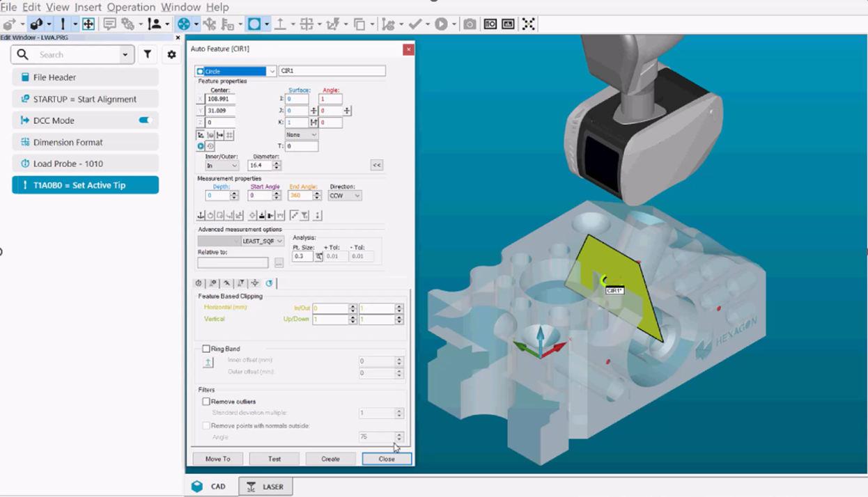Open the Insert menu in the menu bar
This screenshot has height=497, width=868.
(88, 7)
